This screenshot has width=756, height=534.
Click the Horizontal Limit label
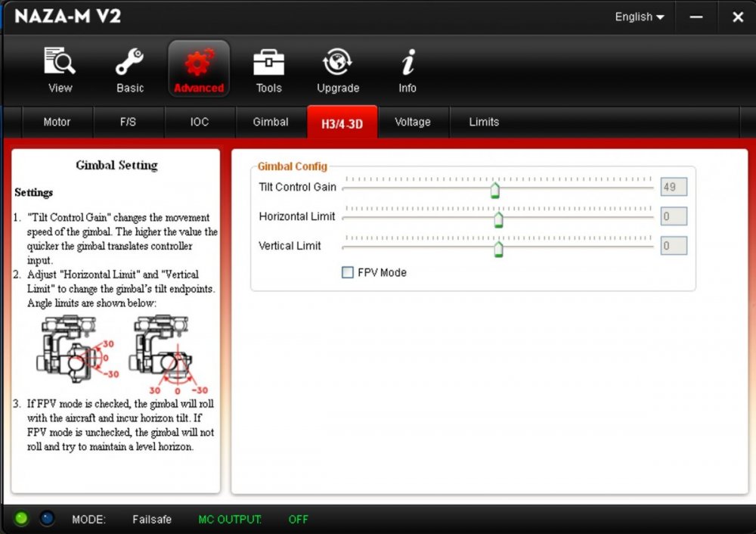297,216
